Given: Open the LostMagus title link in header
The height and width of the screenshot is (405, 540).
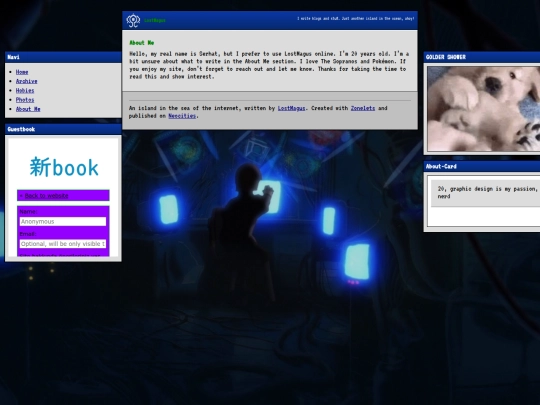Looking at the screenshot, I should pos(155,20).
